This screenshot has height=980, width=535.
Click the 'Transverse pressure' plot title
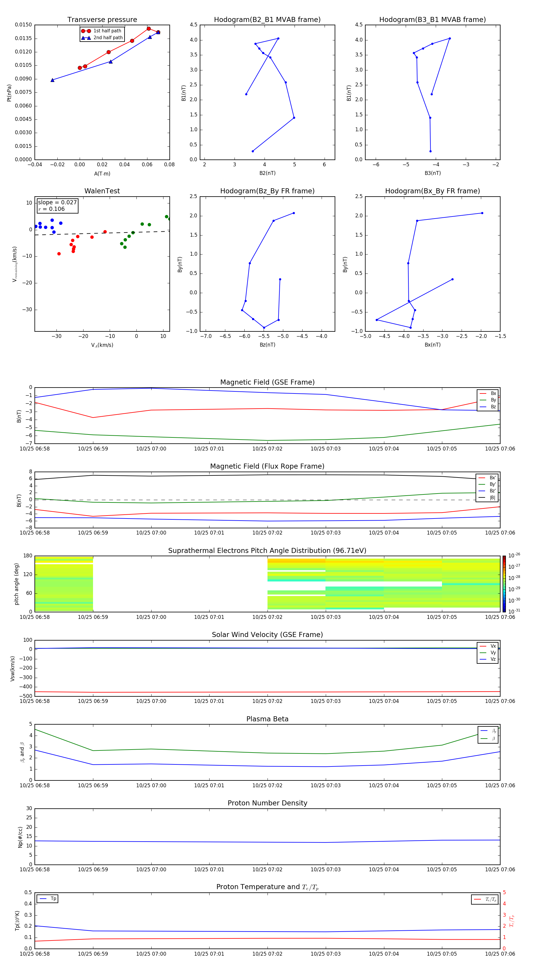point(102,20)
